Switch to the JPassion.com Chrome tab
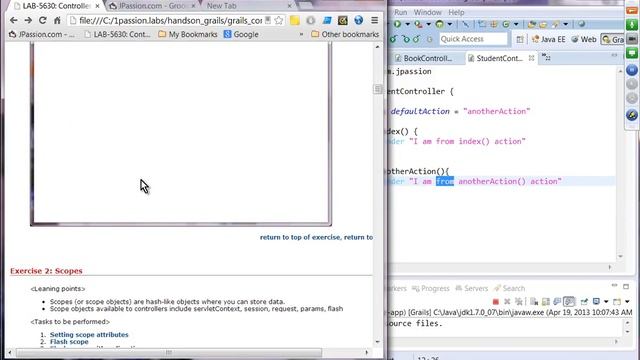The image size is (640, 360). pos(151,6)
